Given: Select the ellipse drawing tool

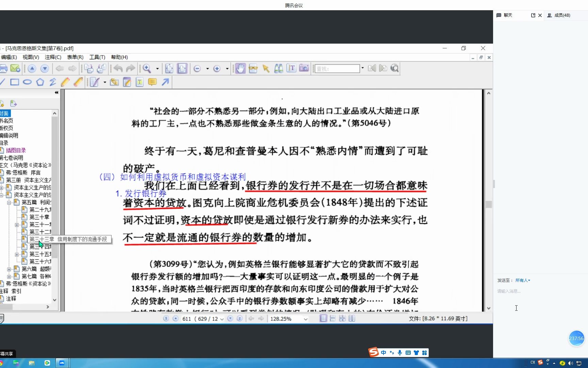Looking at the screenshot, I should click(27, 82).
